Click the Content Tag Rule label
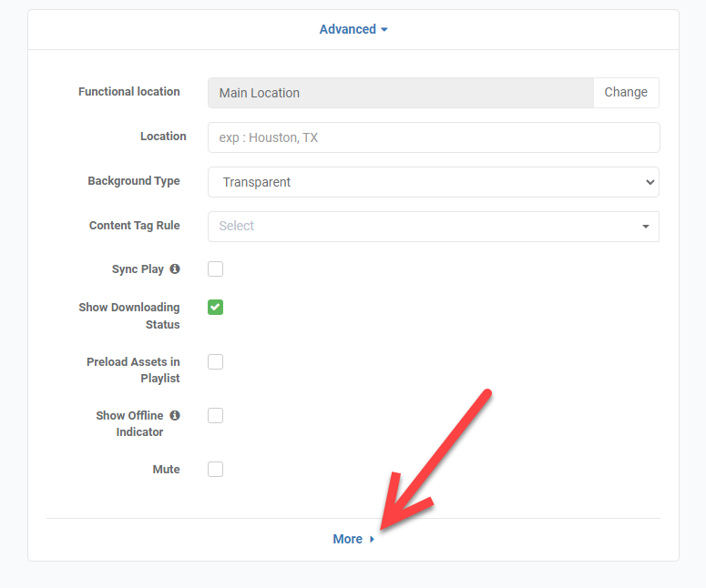 (x=135, y=226)
